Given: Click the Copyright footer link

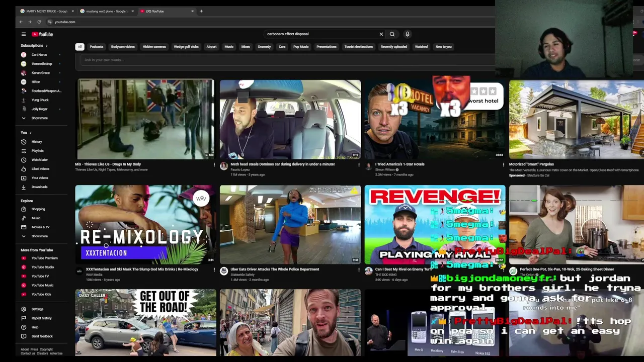Looking at the screenshot, I should pos(46,349).
